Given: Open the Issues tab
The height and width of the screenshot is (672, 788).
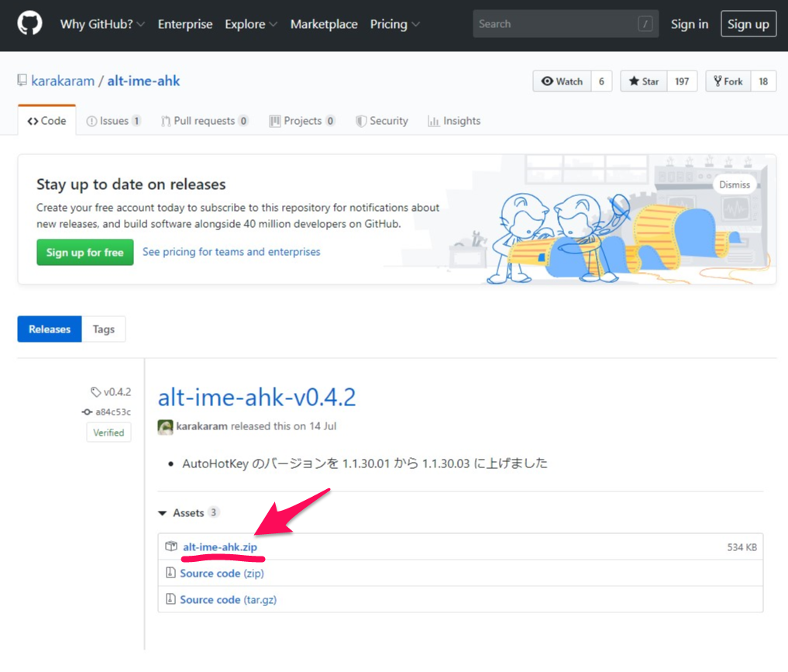Looking at the screenshot, I should coord(113,121).
